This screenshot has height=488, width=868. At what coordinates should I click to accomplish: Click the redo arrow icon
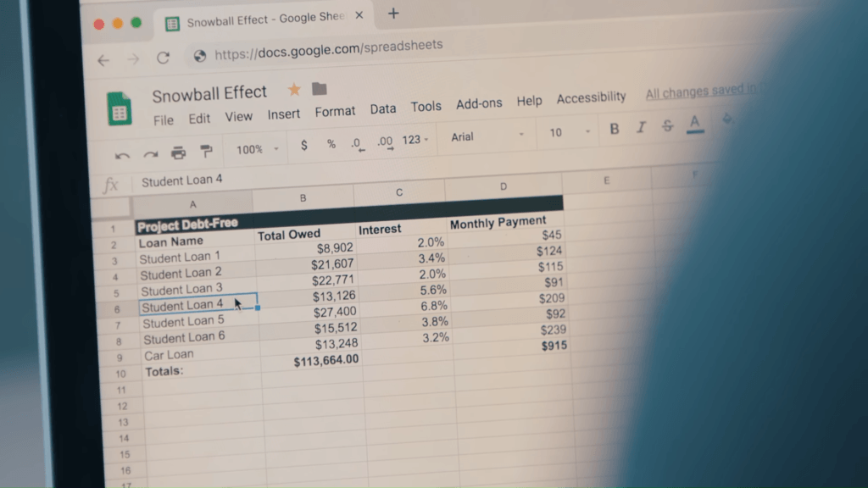click(x=150, y=154)
